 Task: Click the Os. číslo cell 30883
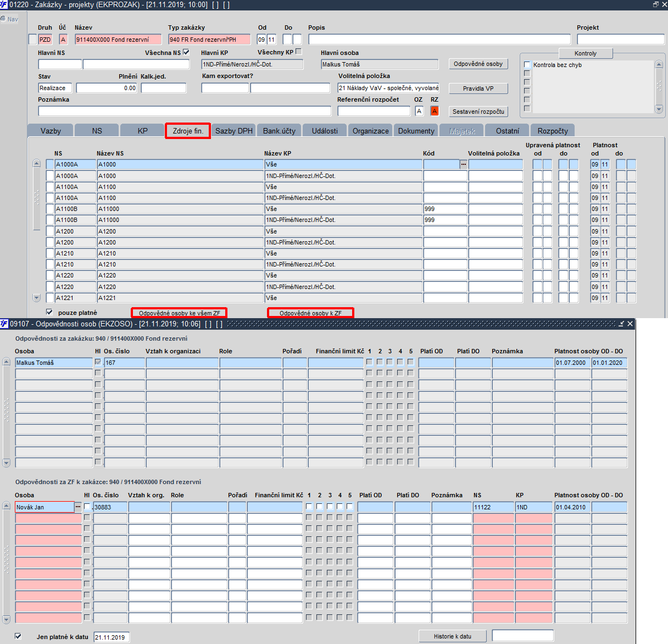coord(110,507)
